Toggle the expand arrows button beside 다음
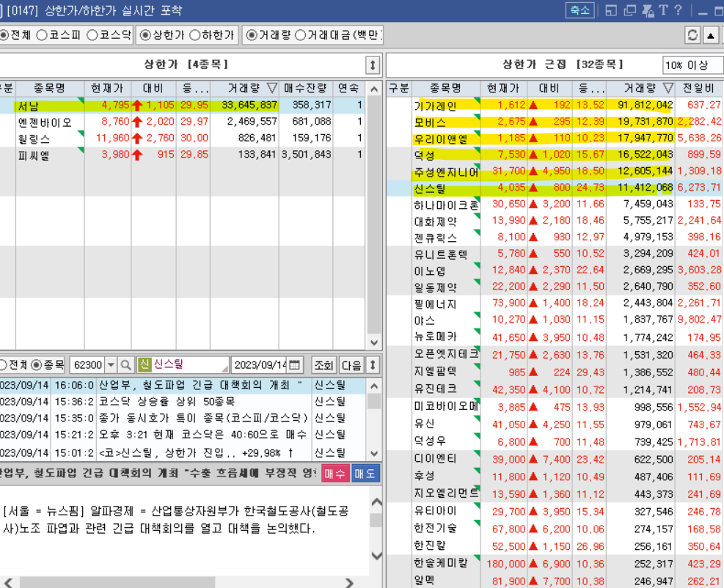The height and width of the screenshot is (588, 724). [x=373, y=365]
